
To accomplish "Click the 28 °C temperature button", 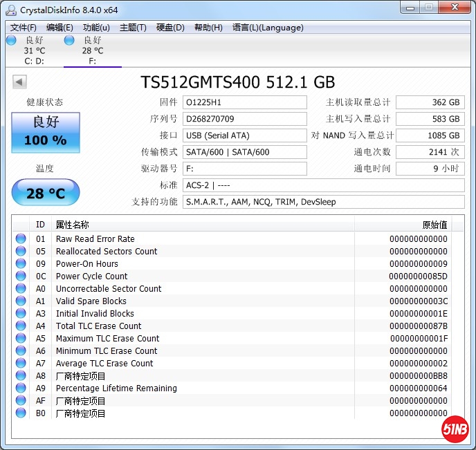I will (x=46, y=193).
